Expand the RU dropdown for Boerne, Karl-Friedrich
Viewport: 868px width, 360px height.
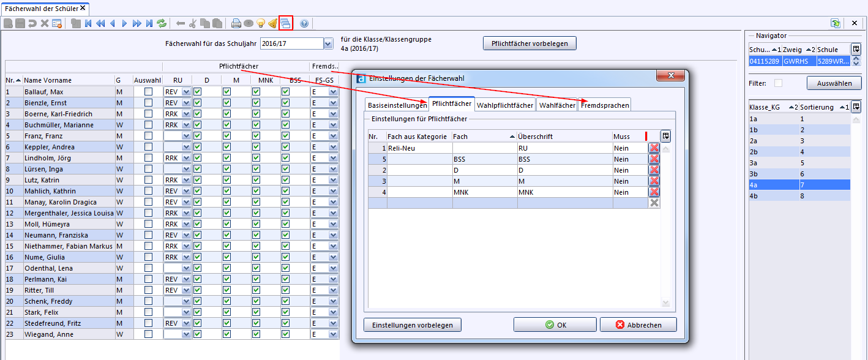[186, 114]
